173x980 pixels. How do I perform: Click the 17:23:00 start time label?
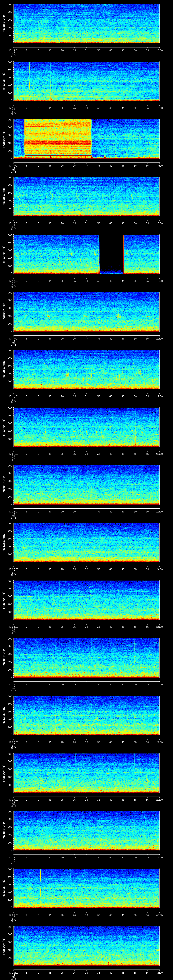click(13, 569)
